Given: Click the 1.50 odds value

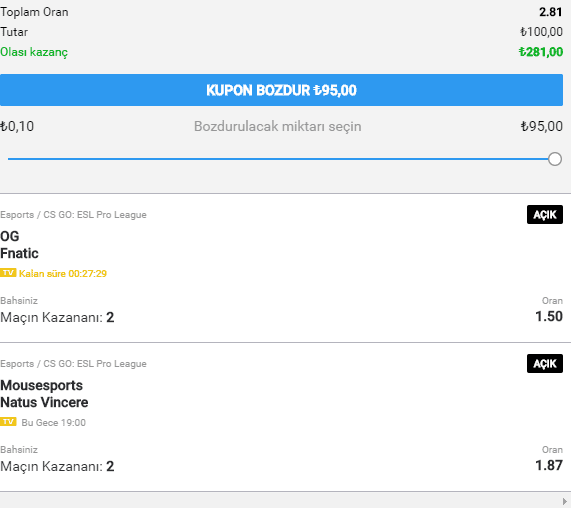Looking at the screenshot, I should coord(549,316).
